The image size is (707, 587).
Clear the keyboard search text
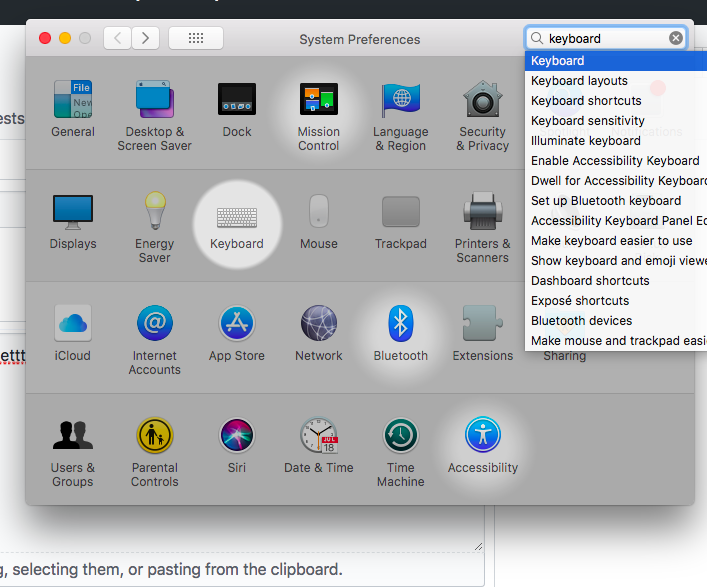point(675,38)
